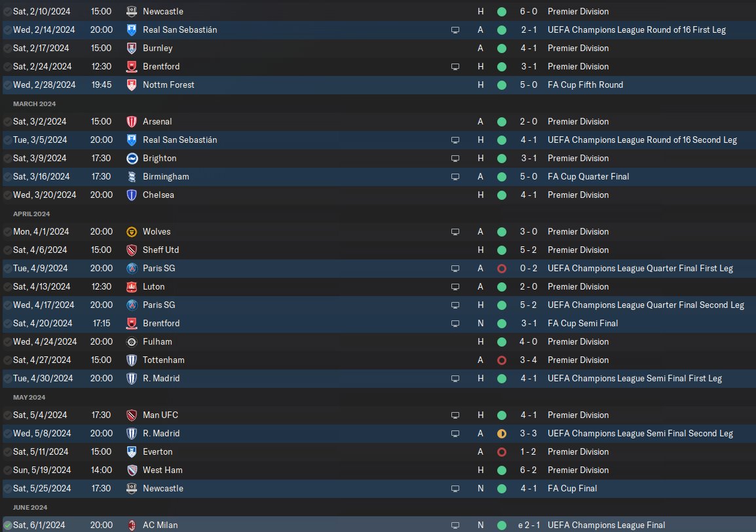Click the JUNE 2024 month header

pyautogui.click(x=30, y=507)
